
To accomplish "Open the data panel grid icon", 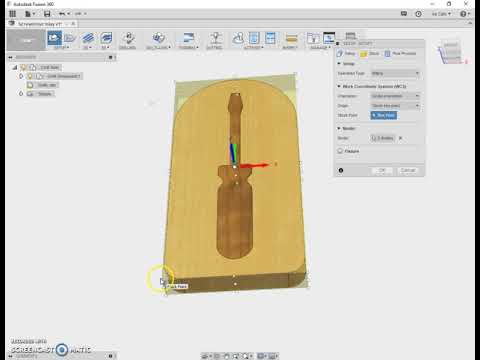I will point(13,14).
